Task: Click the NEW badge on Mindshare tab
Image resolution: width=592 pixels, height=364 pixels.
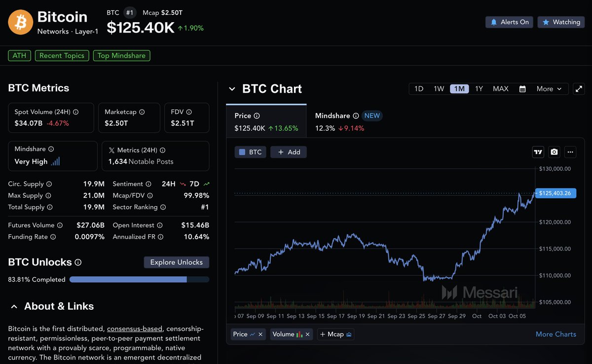Action: point(372,116)
